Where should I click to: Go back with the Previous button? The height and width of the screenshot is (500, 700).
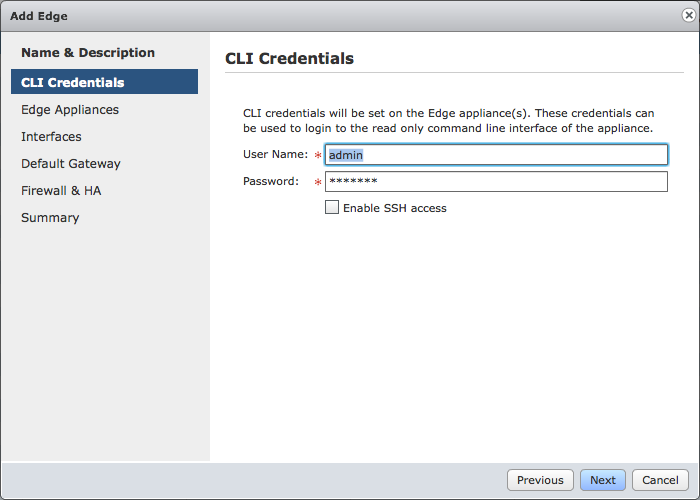[x=540, y=480]
